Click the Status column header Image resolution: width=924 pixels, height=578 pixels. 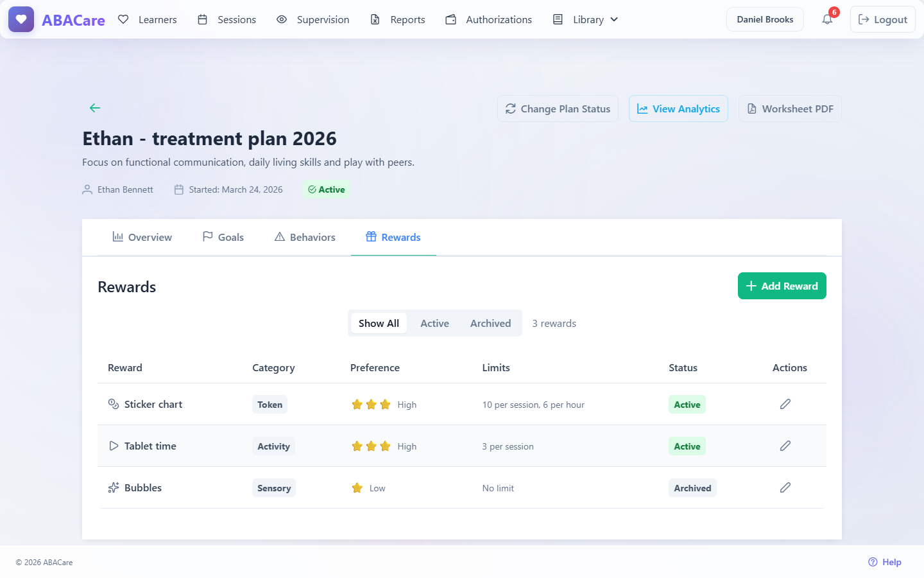(x=683, y=367)
